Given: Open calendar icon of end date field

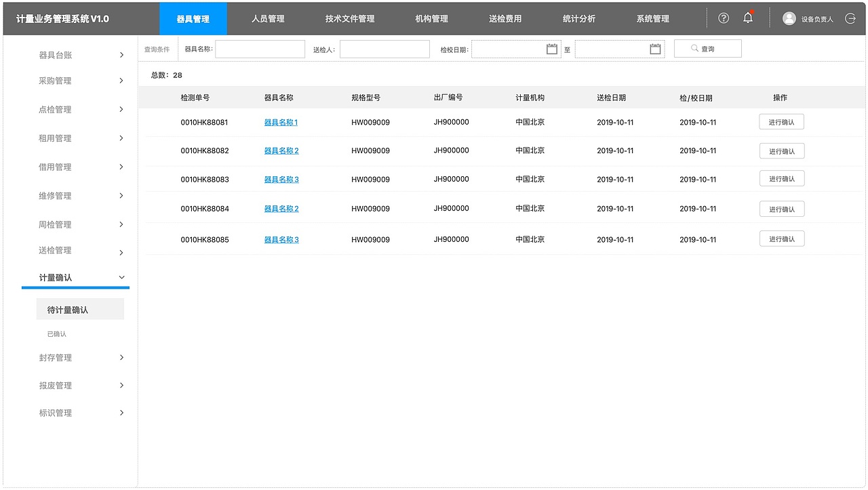Looking at the screenshot, I should pos(655,49).
